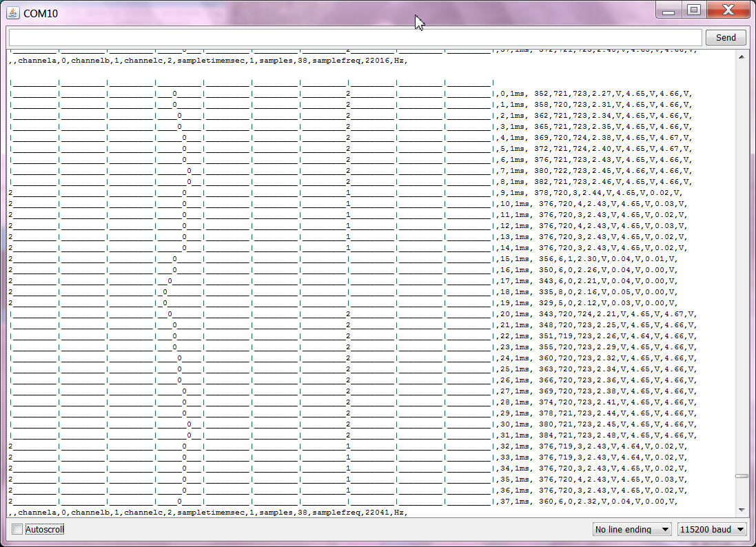Open the 115200 baud rate dropdown
Viewport: 756px width, 547px height.
711,529
